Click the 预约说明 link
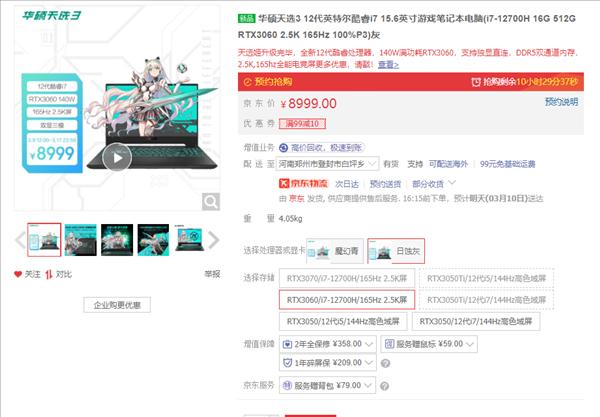 click(561, 102)
